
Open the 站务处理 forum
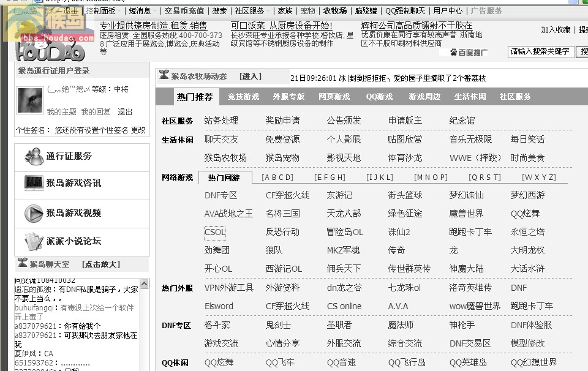(221, 121)
